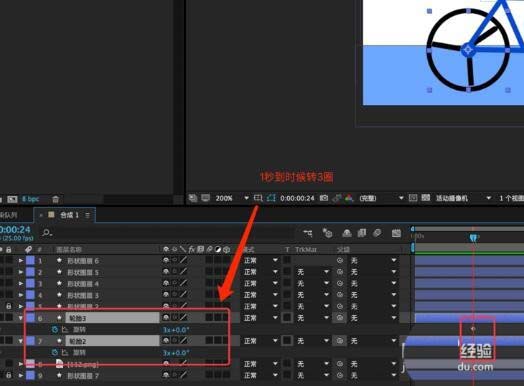Click the label color swatch of 轮胎3

tap(30, 317)
